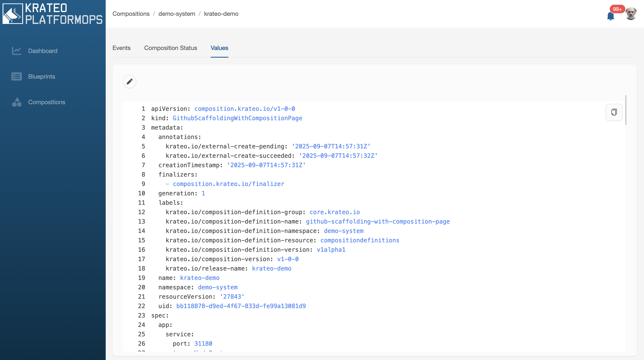The width and height of the screenshot is (644, 360).
Task: Click name value krateo-demo on line 19
Action: (200, 278)
